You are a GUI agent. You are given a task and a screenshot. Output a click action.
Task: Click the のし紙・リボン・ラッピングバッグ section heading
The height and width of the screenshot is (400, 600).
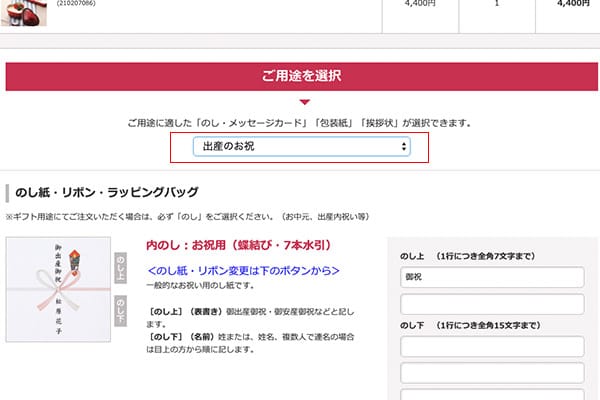(107, 192)
